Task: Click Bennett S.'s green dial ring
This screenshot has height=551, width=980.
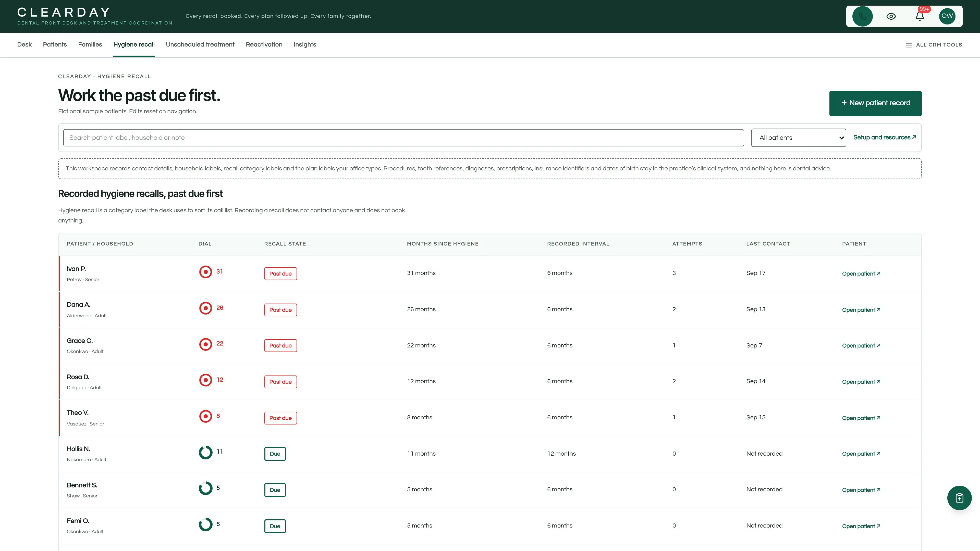Action: (205, 488)
